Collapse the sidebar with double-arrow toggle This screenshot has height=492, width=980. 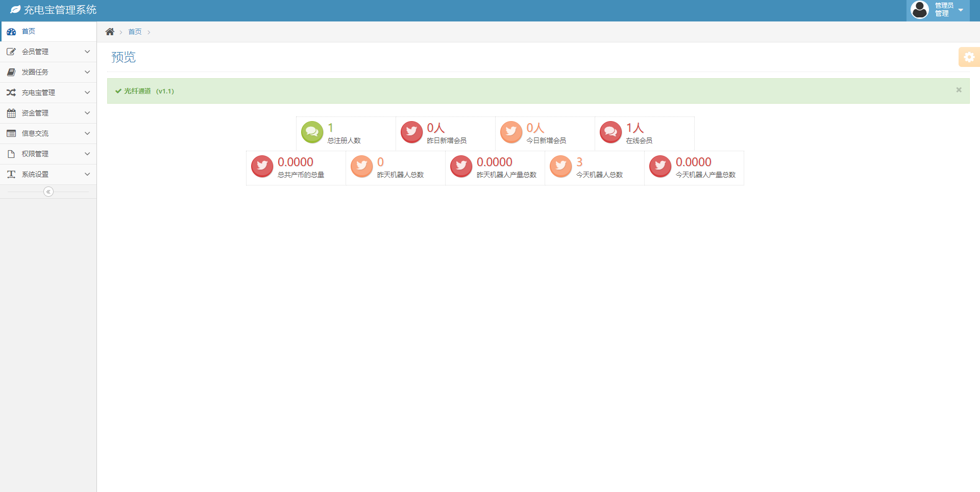coord(48,192)
